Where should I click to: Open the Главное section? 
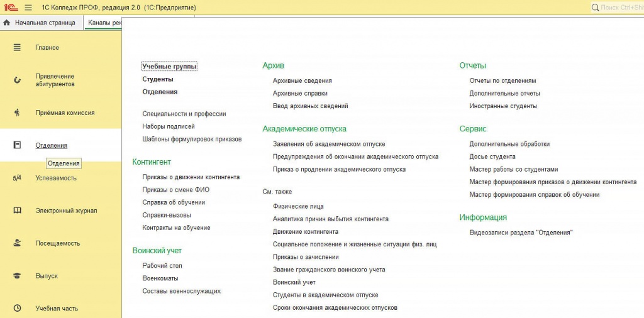47,48
